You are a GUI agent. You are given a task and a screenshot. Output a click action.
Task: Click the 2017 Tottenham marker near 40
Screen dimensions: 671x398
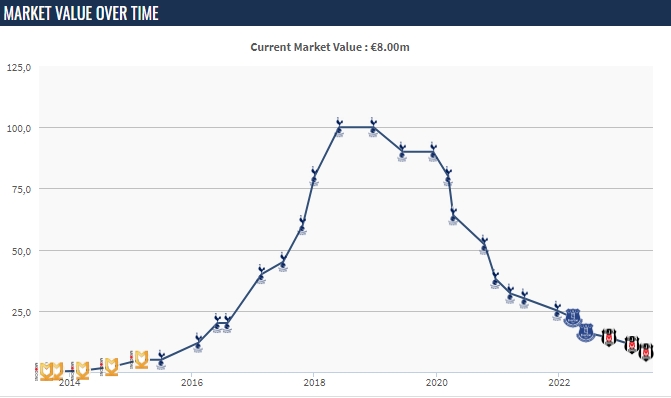click(261, 274)
